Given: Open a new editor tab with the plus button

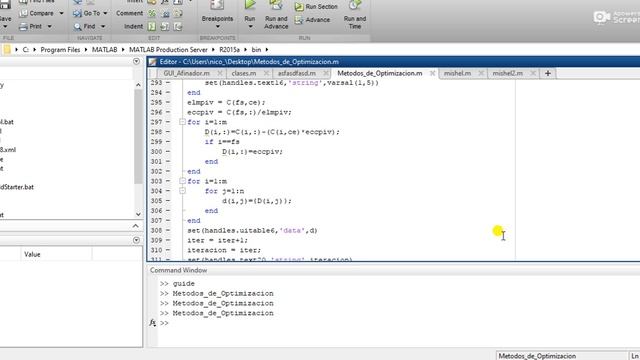Looking at the screenshot, I should pyautogui.click(x=548, y=73).
